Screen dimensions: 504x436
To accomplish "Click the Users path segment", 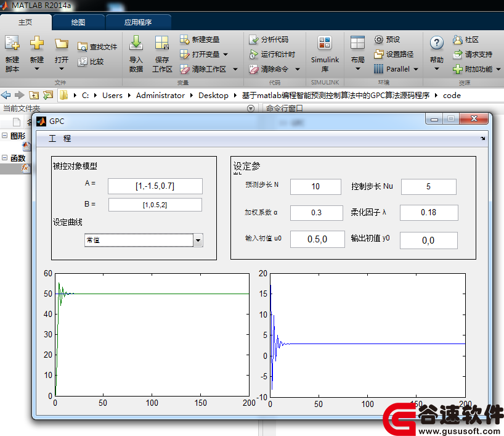I will [x=112, y=95].
